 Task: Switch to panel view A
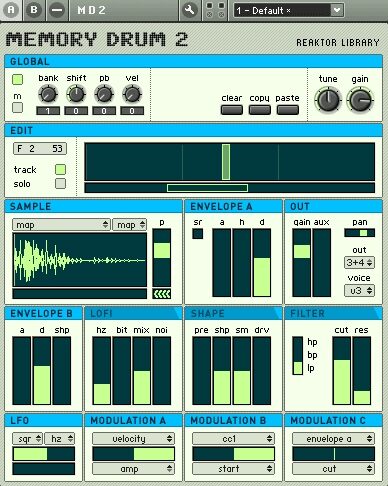tap(11, 10)
